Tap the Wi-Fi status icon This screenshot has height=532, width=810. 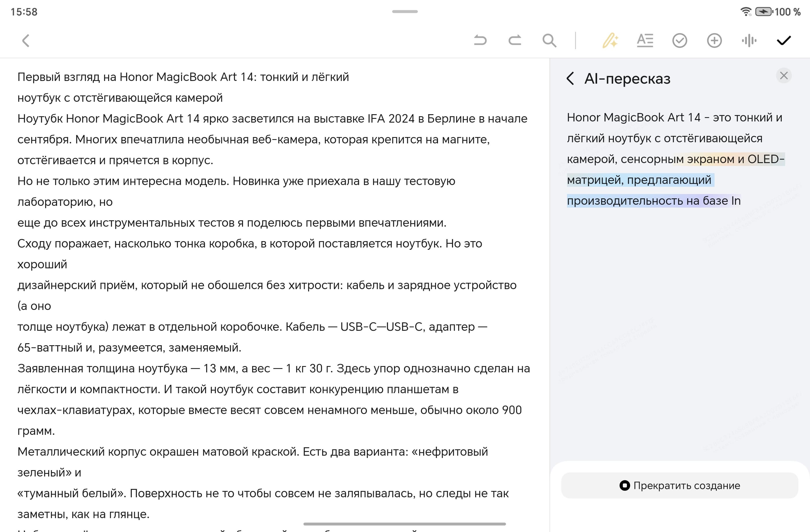click(x=746, y=12)
